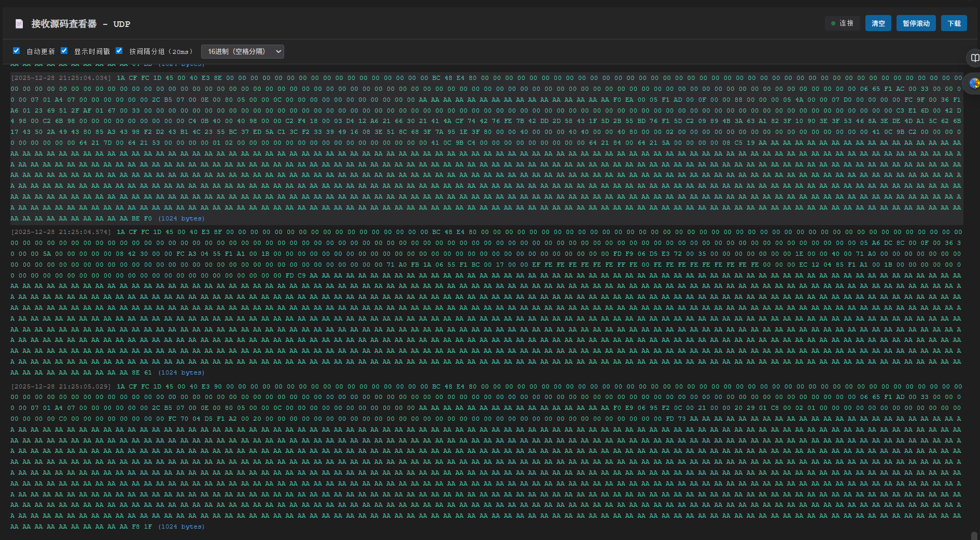Screen dimensions: 980x540
Task: Open the book icon on right edge
Action: point(974,58)
